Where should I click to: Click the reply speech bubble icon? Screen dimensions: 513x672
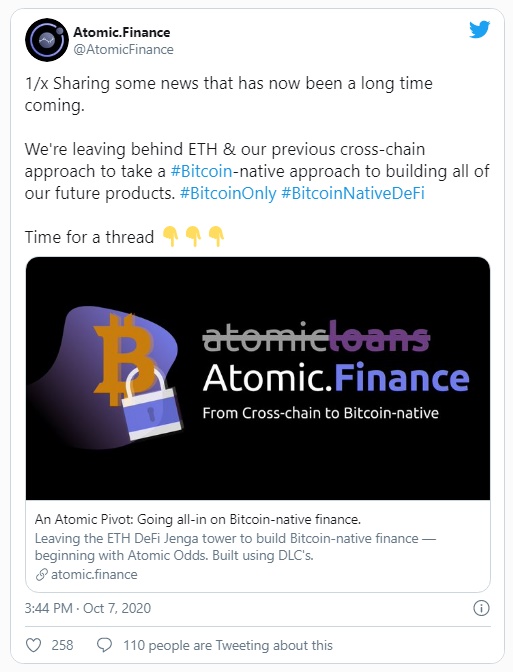[x=105, y=645]
